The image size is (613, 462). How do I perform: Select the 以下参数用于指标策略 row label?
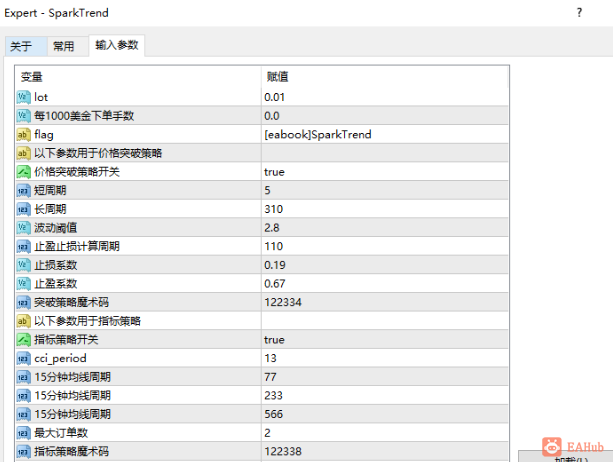pyautogui.click(x=87, y=321)
